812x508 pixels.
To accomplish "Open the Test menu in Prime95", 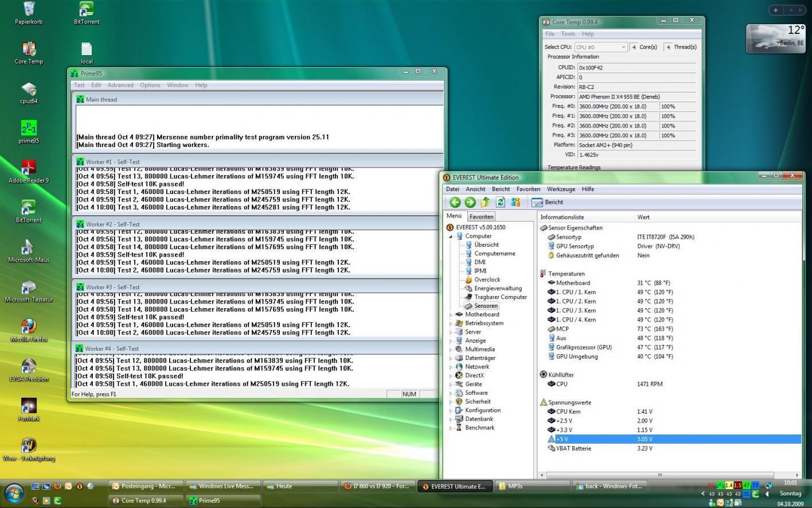I will [x=79, y=85].
